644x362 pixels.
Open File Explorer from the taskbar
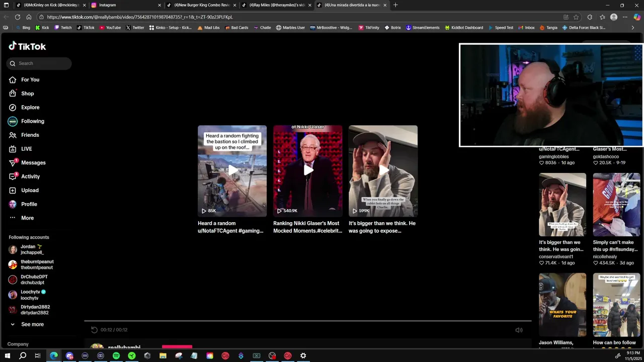[x=163, y=356]
